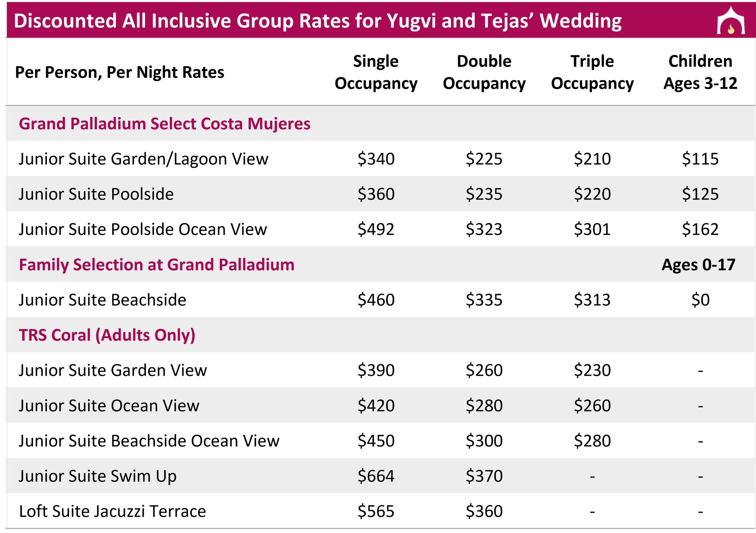This screenshot has height=533, width=756.
Task: Click the Single Occupancy column header
Action: pyautogui.click(x=376, y=73)
